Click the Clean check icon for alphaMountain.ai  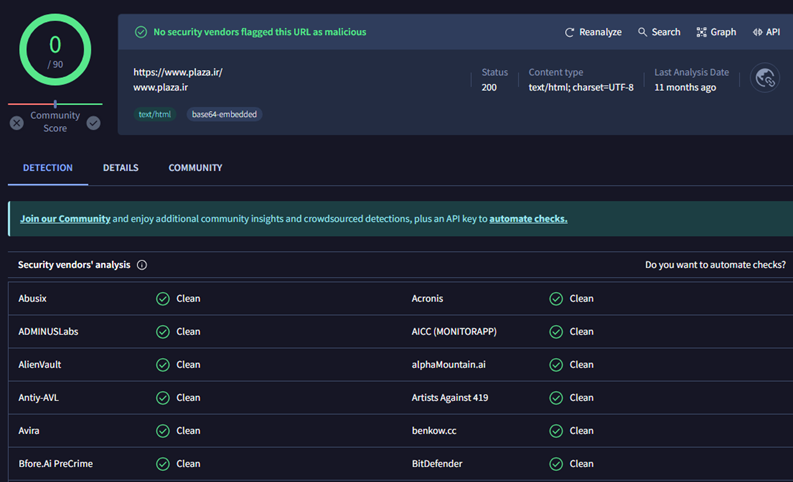[x=556, y=365]
